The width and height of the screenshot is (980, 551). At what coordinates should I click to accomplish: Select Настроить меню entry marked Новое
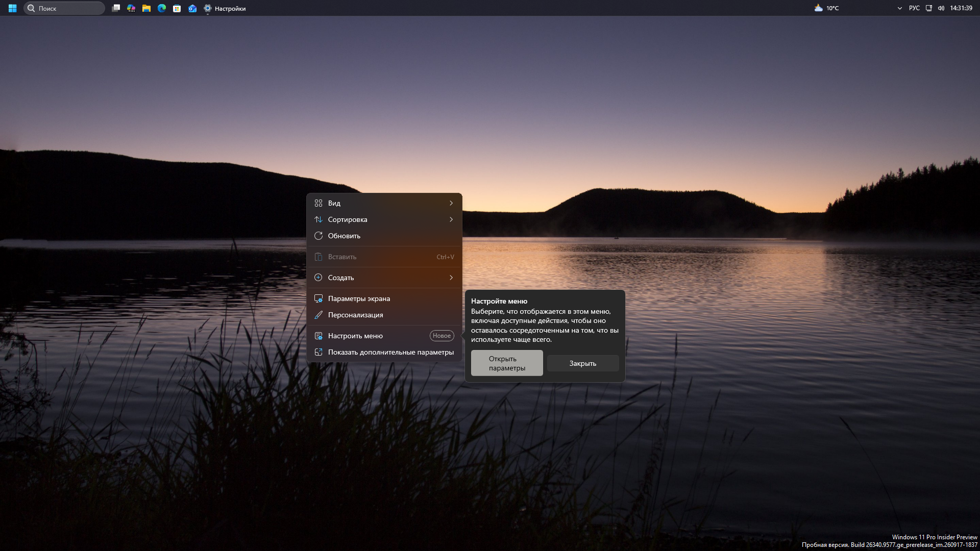pyautogui.click(x=384, y=336)
